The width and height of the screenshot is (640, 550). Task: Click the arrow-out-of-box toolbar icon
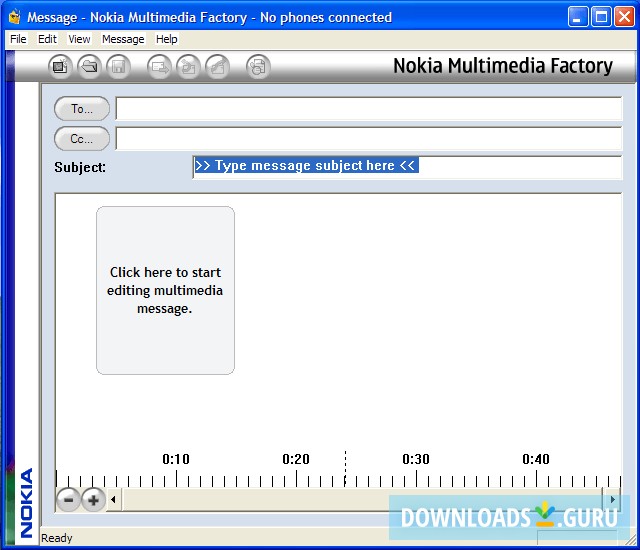pyautogui.click(x=218, y=67)
